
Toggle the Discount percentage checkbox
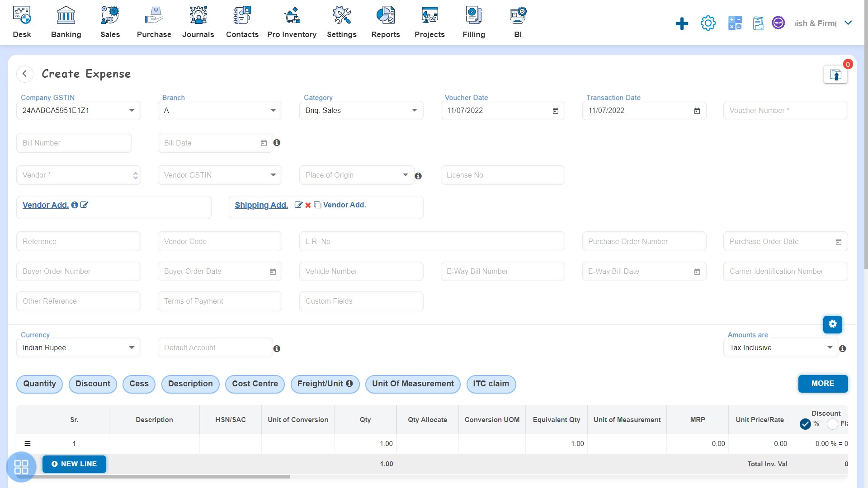[806, 423]
